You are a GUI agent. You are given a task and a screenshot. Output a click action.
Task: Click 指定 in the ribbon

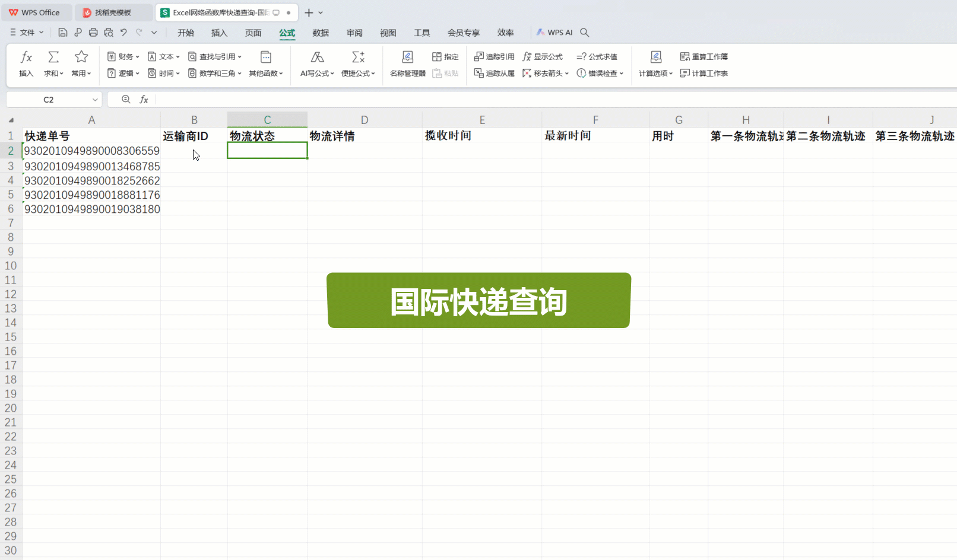click(445, 57)
